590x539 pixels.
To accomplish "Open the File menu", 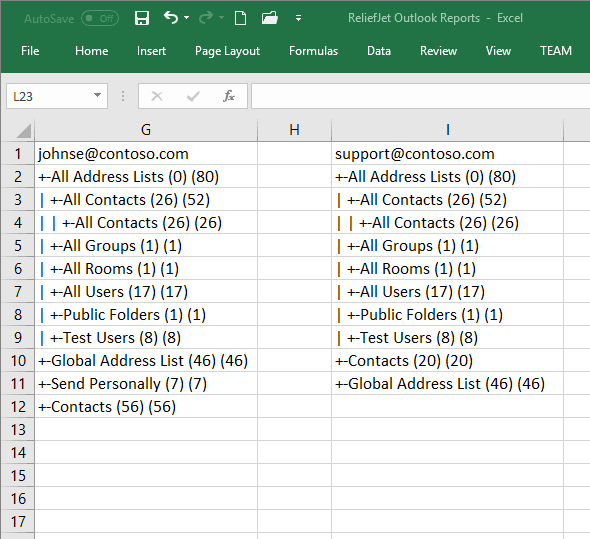I will [x=30, y=51].
